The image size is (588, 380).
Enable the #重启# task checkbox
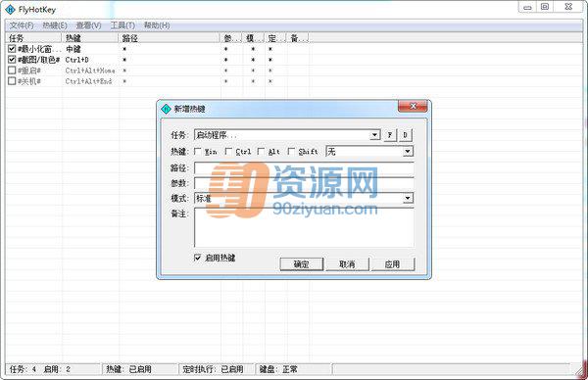click(x=12, y=71)
